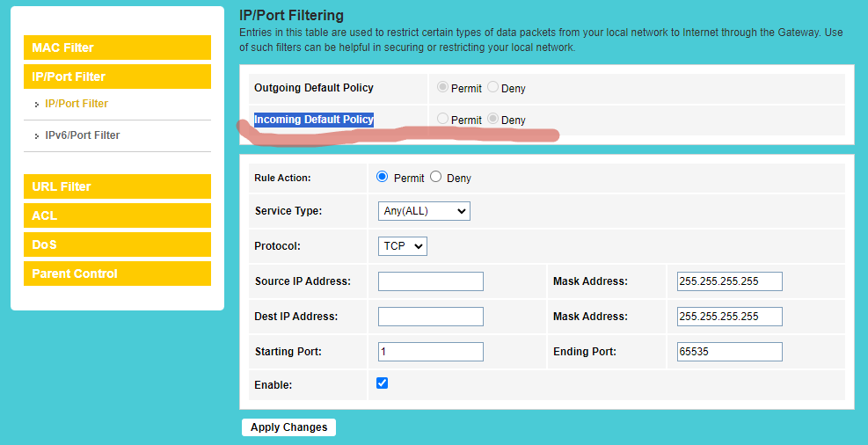This screenshot has width=868, height=445.
Task: Go to the ACL settings
Action: 117,215
